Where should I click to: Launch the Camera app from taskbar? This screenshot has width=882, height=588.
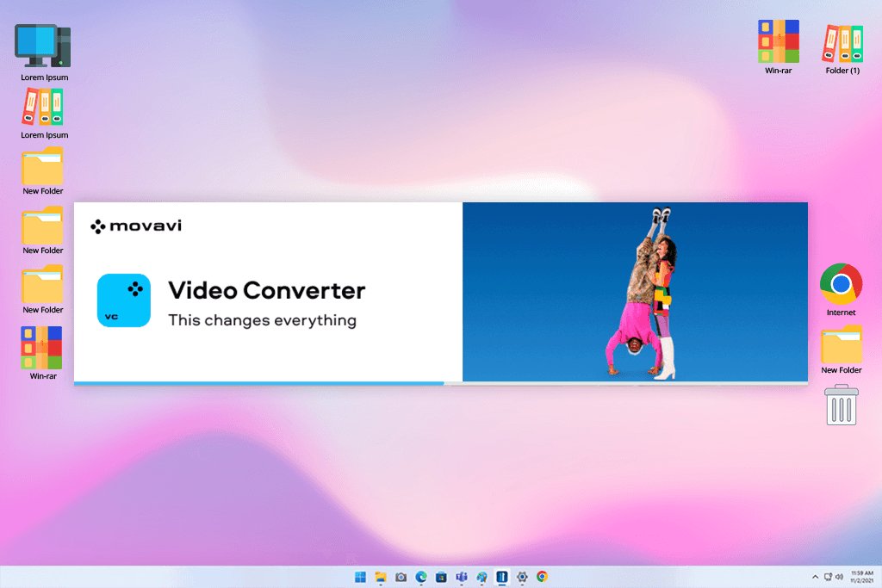tap(401, 577)
